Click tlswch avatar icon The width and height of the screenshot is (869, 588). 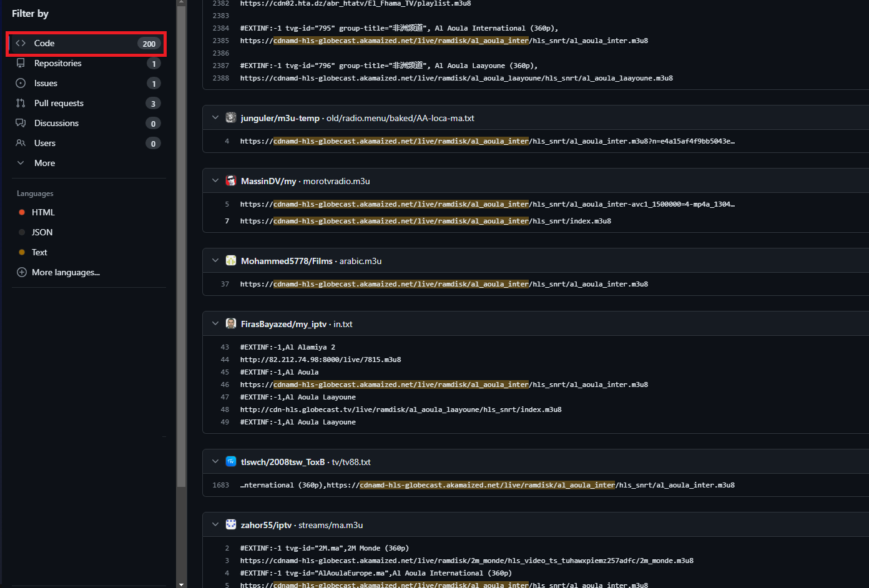(x=231, y=461)
